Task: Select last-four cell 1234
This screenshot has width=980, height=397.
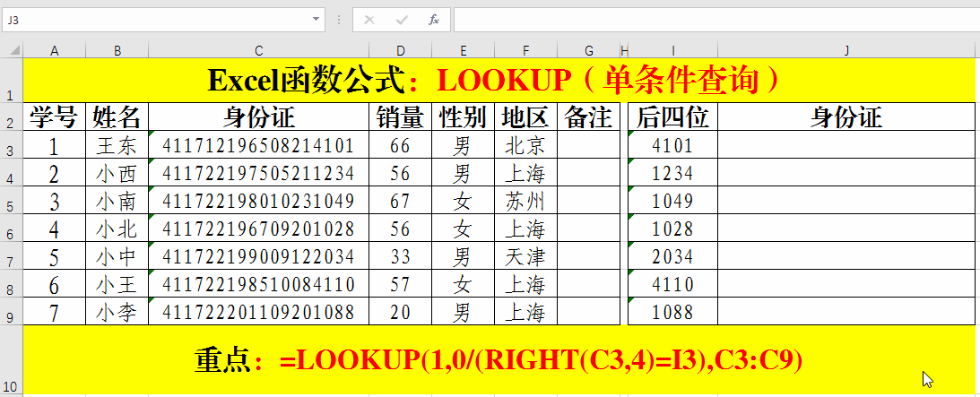Action: tap(672, 172)
